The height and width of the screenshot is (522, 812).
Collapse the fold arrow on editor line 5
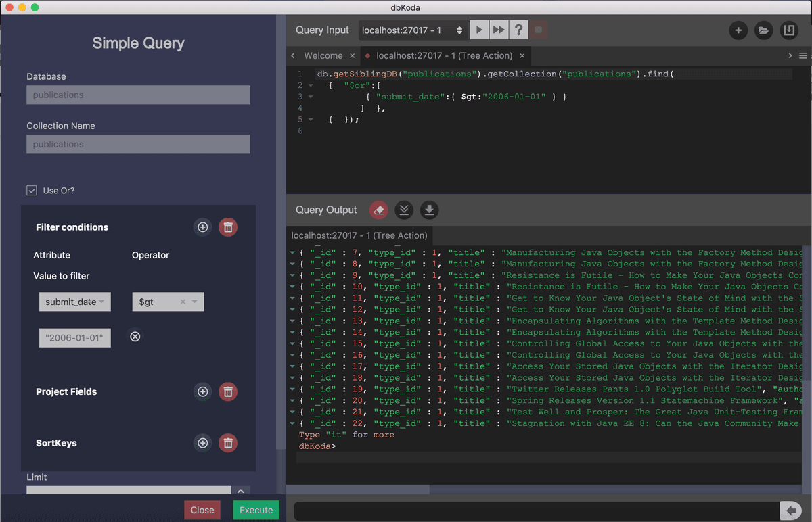(x=311, y=120)
